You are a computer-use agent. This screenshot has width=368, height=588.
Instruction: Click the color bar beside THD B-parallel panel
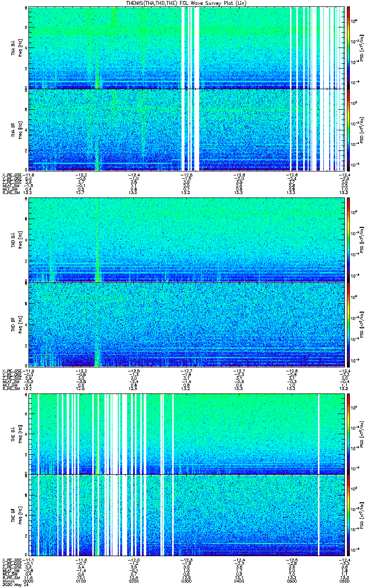349,324
